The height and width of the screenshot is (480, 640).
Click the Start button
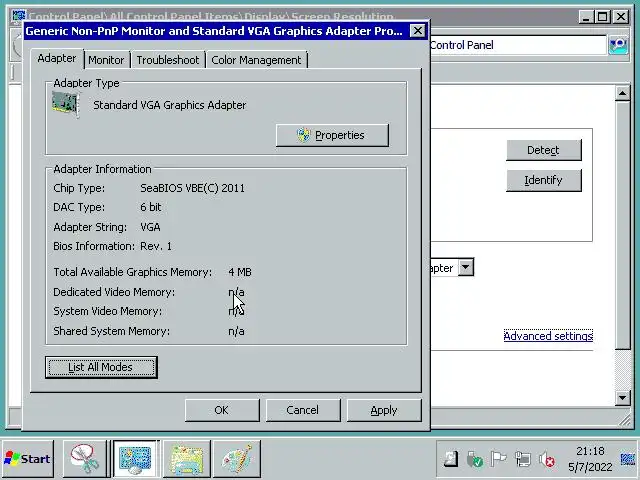click(27, 458)
